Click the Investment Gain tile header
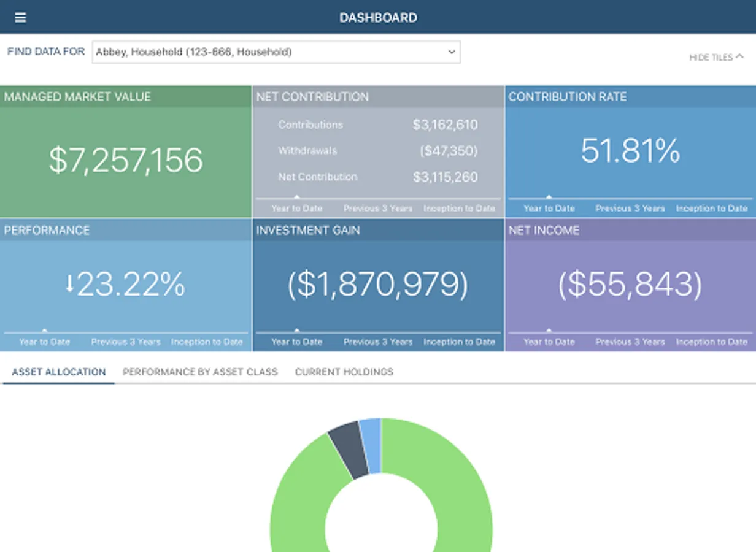Screen dimensions: 756x552 (x=378, y=230)
